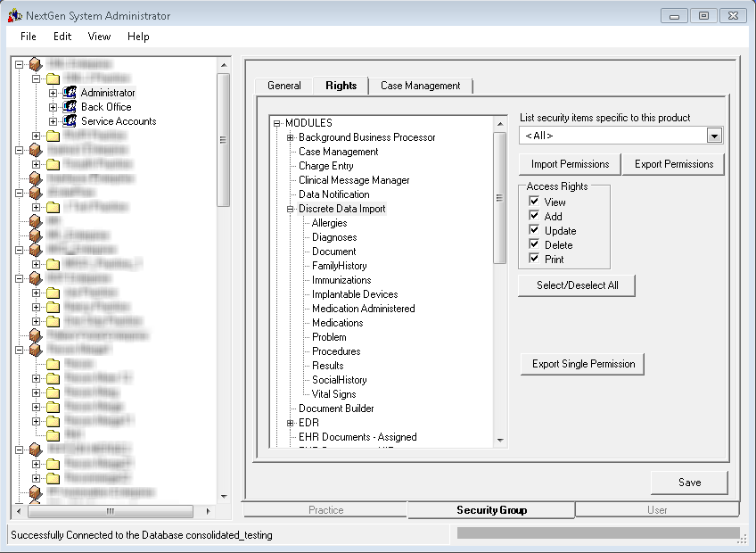
Task: Click the left tree scroll-right arrow
Action: 208,511
